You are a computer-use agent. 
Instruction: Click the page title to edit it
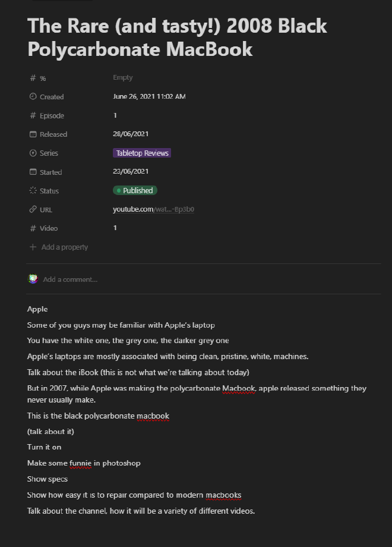[177, 37]
